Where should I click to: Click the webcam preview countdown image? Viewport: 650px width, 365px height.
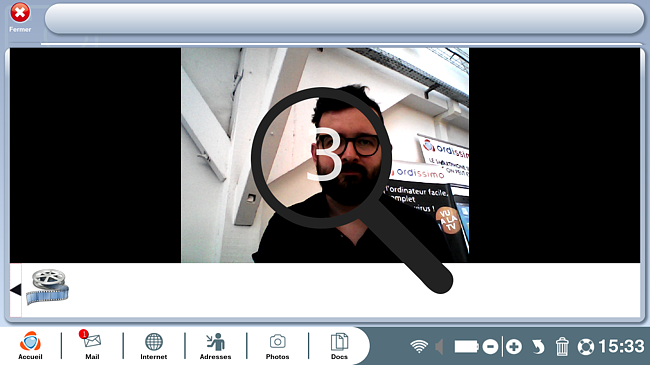[x=325, y=155]
